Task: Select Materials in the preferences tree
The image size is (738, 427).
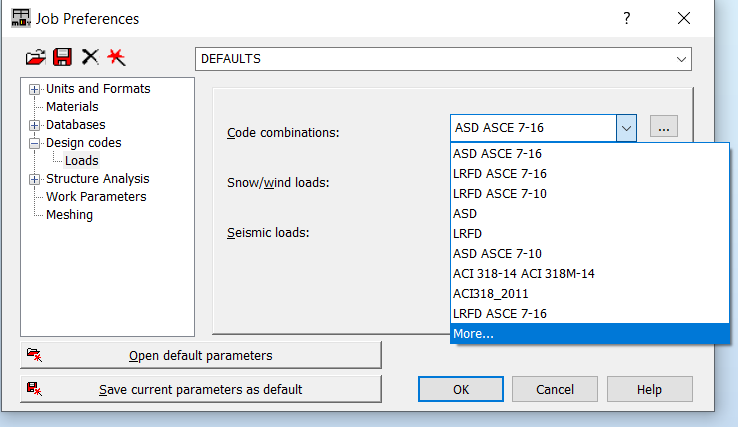Action: [72, 107]
